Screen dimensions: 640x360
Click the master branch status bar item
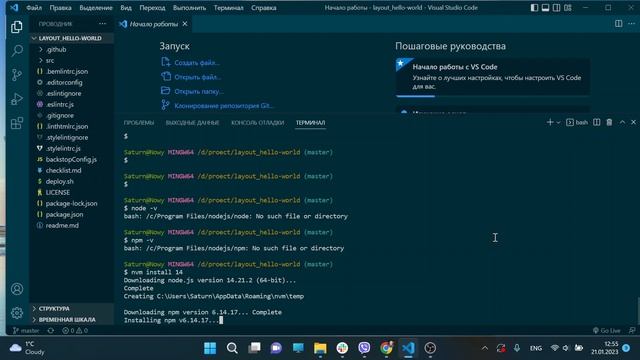[26, 331]
